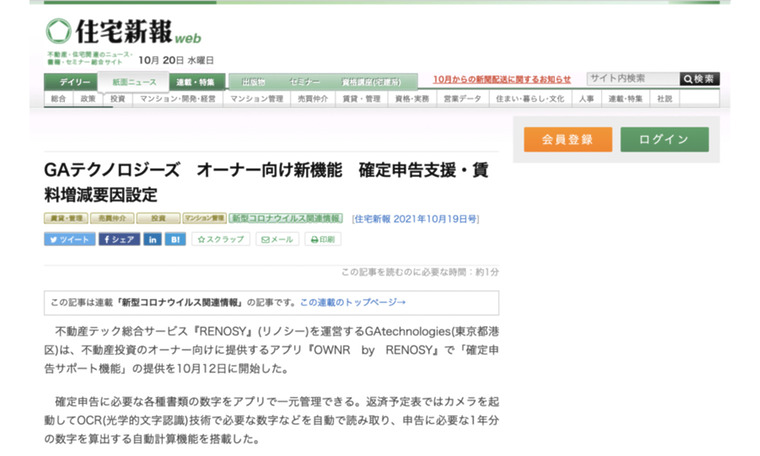
Task: Share article on LinkedIn
Action: [152, 240]
